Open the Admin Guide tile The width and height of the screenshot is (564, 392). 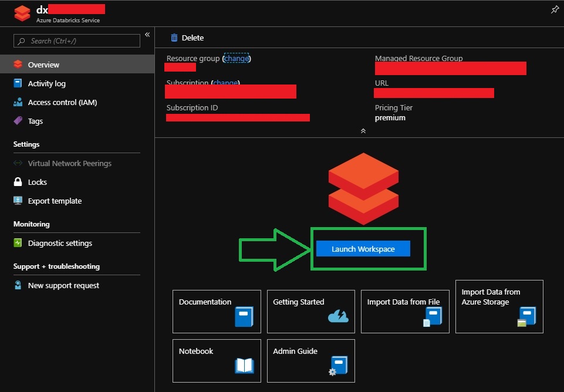point(310,360)
